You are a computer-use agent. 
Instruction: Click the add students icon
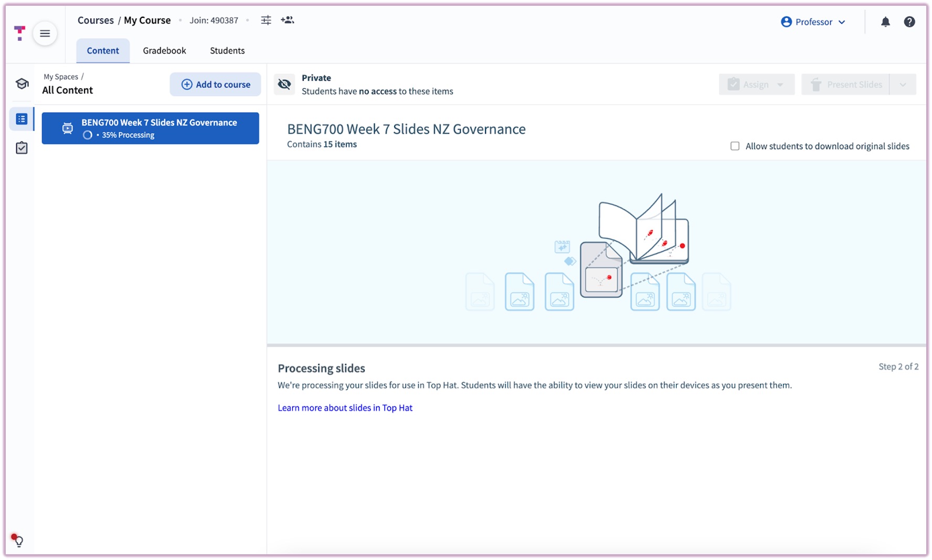tap(288, 20)
